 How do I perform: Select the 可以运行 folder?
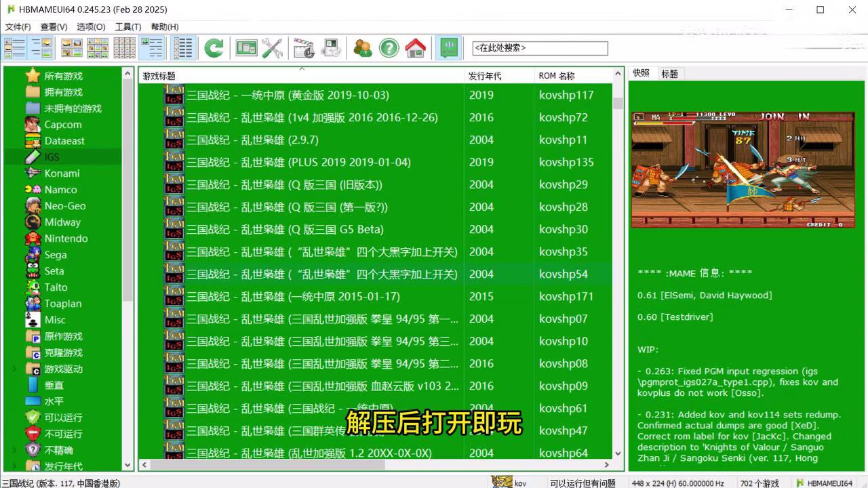coord(63,418)
